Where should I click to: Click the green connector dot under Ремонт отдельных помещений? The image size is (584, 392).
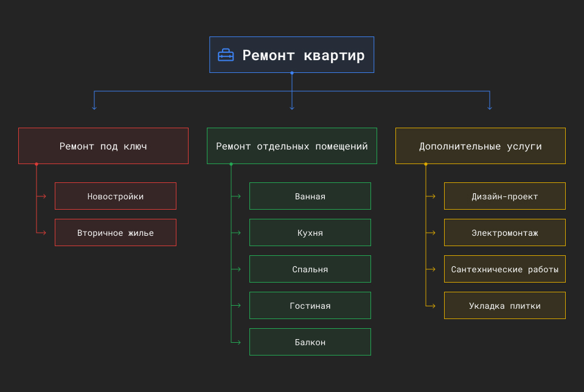pyautogui.click(x=231, y=164)
